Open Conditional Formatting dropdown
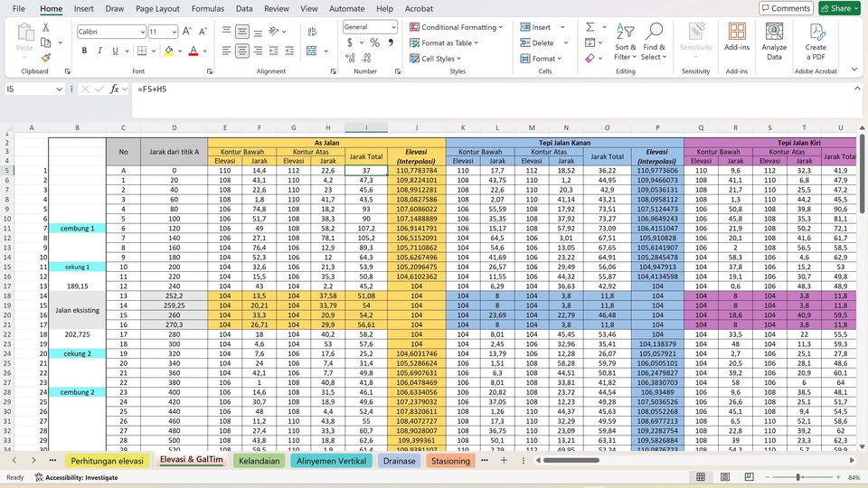Screen dimensions: 868x488 coord(461,27)
